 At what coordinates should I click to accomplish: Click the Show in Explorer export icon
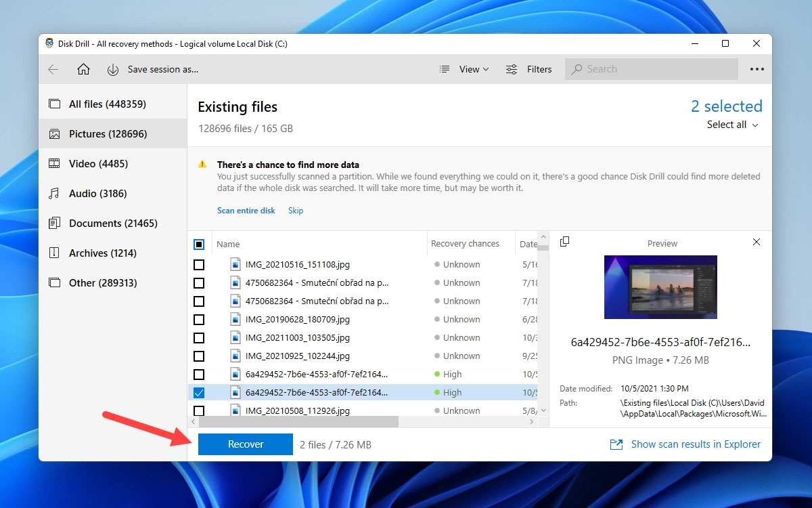pyautogui.click(x=616, y=444)
